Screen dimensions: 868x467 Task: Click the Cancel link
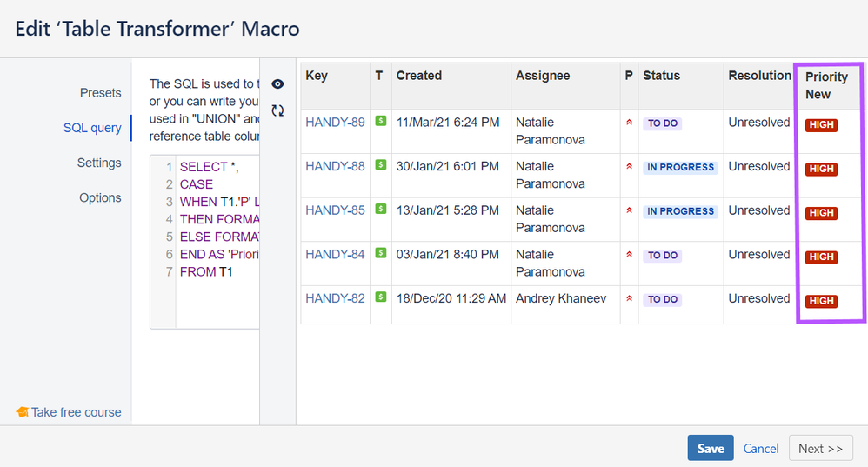tap(761, 449)
